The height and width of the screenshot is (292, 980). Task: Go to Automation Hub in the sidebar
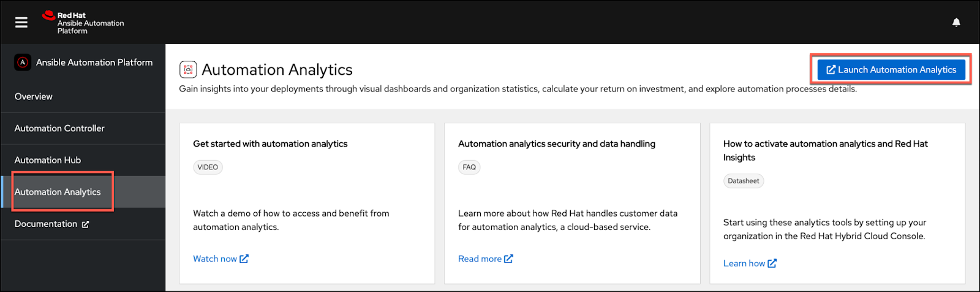48,160
